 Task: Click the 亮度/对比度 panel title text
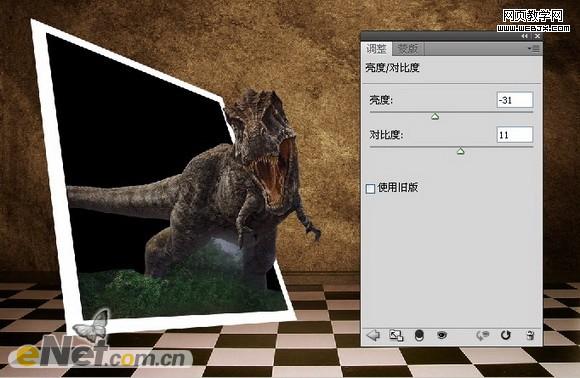tap(392, 68)
